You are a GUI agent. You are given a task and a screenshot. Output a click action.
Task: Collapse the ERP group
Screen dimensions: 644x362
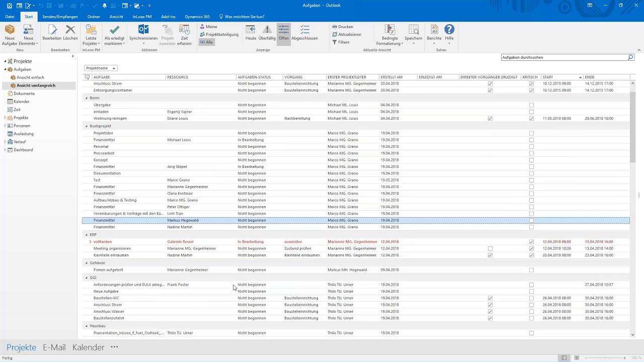87,235
